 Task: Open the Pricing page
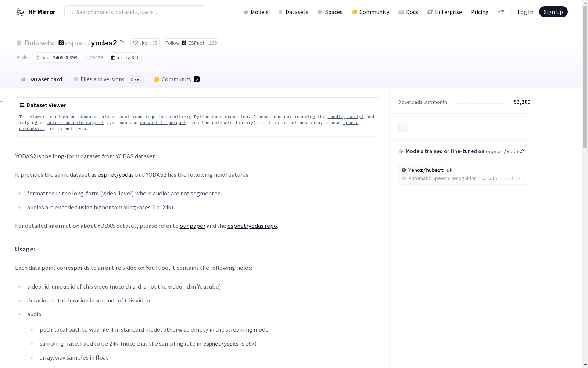tap(480, 12)
